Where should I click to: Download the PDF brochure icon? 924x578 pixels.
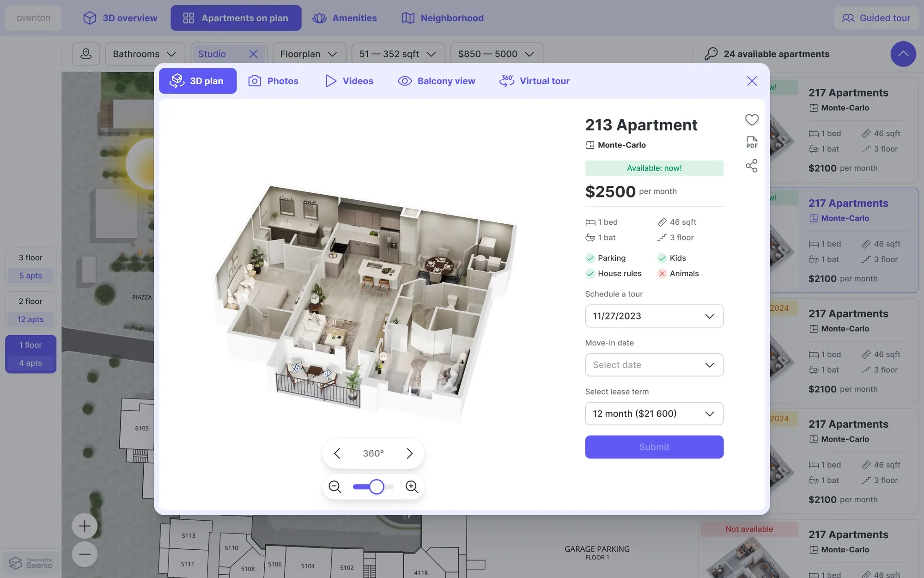(752, 142)
